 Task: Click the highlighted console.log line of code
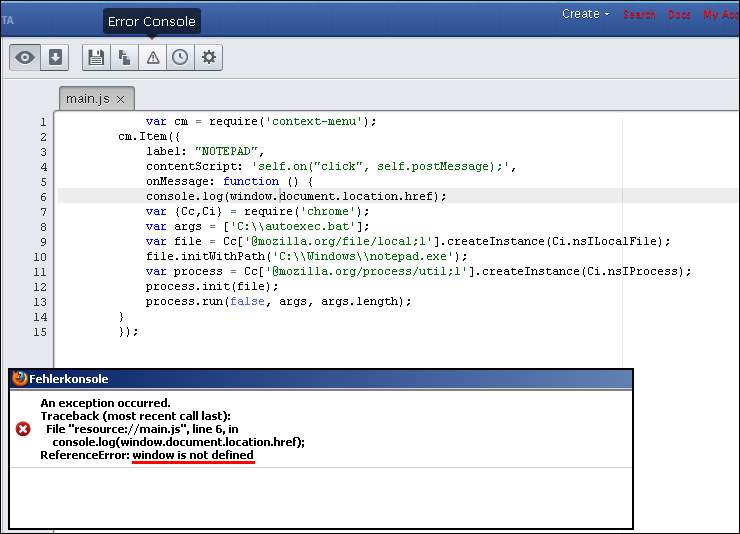click(x=296, y=197)
